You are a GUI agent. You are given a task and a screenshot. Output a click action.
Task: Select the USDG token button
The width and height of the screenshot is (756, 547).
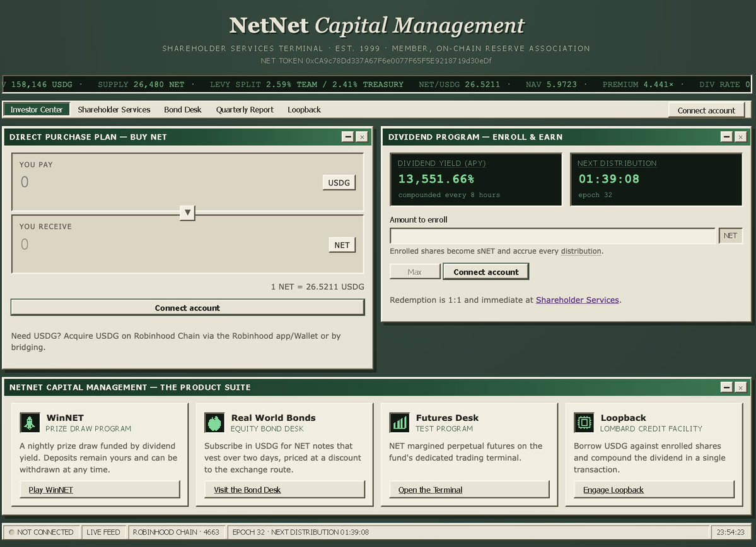[x=339, y=183]
